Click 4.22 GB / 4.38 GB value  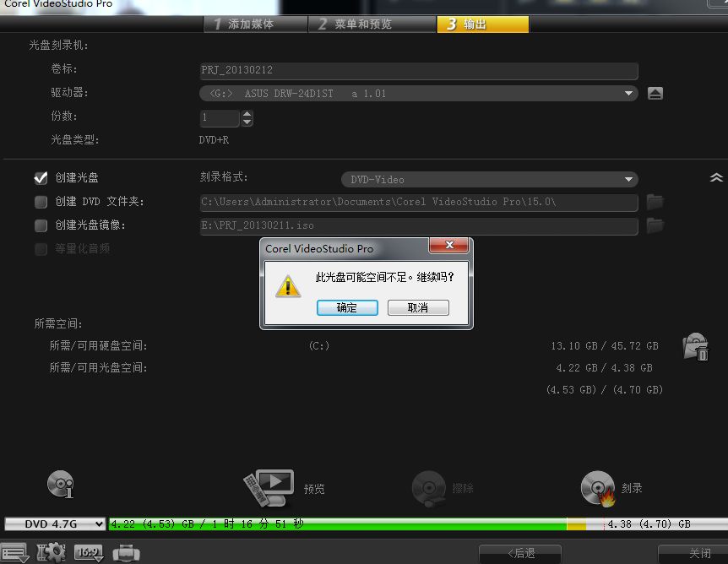pyautogui.click(x=605, y=367)
